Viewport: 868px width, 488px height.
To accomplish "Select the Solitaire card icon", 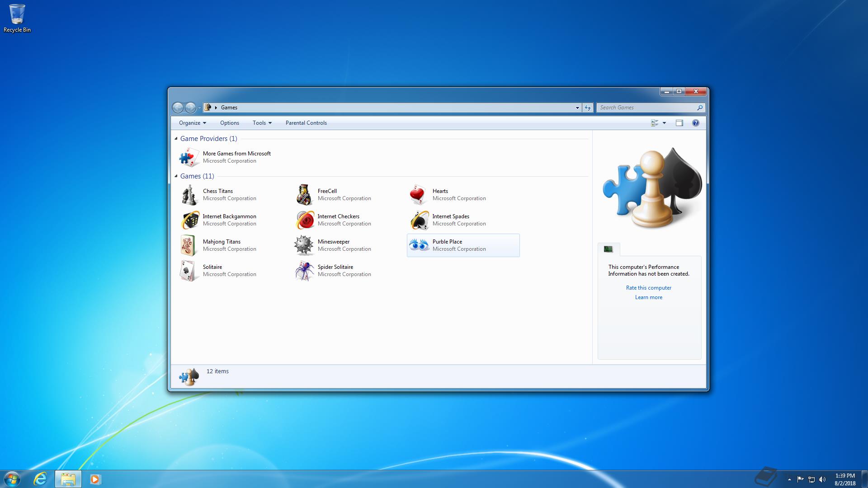I will point(188,271).
